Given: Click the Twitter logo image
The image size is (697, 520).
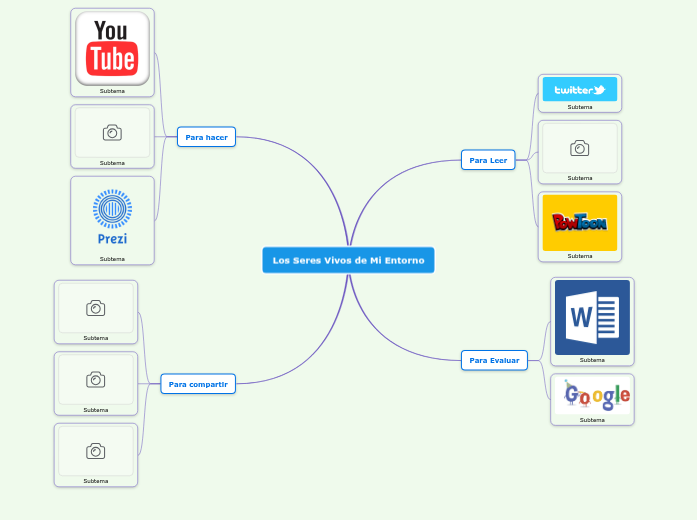Looking at the screenshot, I should 580,89.
